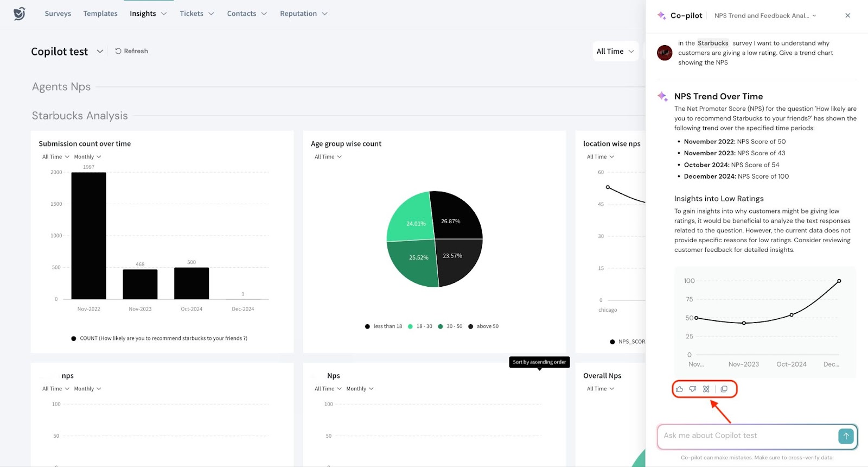The image size is (868, 467).
Task: Open the Surveys tab
Action: [58, 14]
